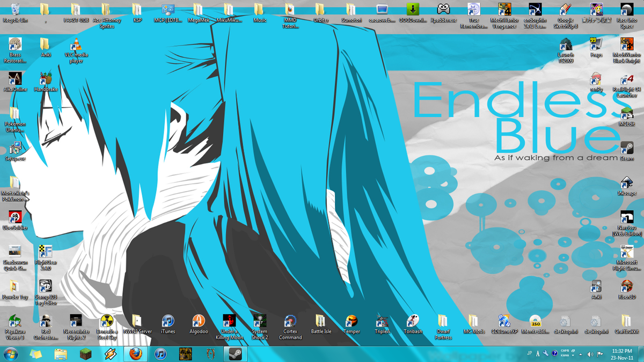
Task: Open the Craftbukkit folder
Action: click(x=627, y=324)
